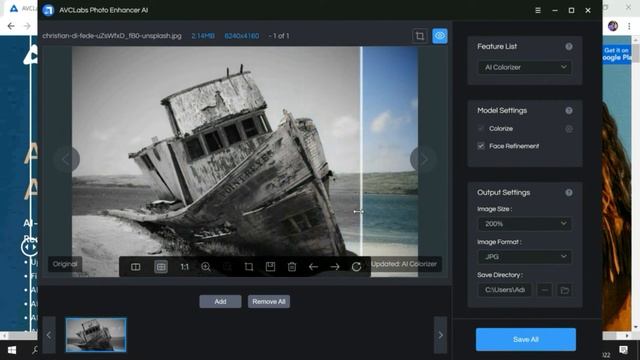This screenshot has width=640, height=360.
Task: Go to previous image with left arrow icon
Action: pyautogui.click(x=313, y=267)
